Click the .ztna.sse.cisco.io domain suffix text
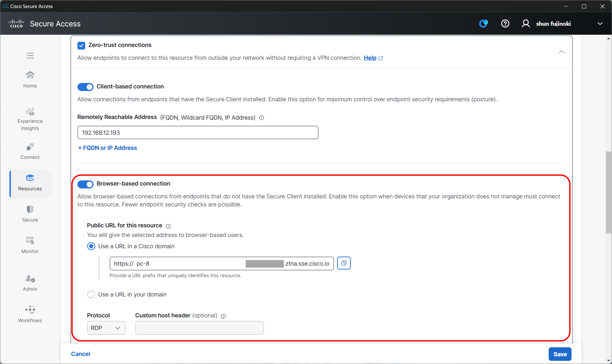612x364 pixels. 306,264
